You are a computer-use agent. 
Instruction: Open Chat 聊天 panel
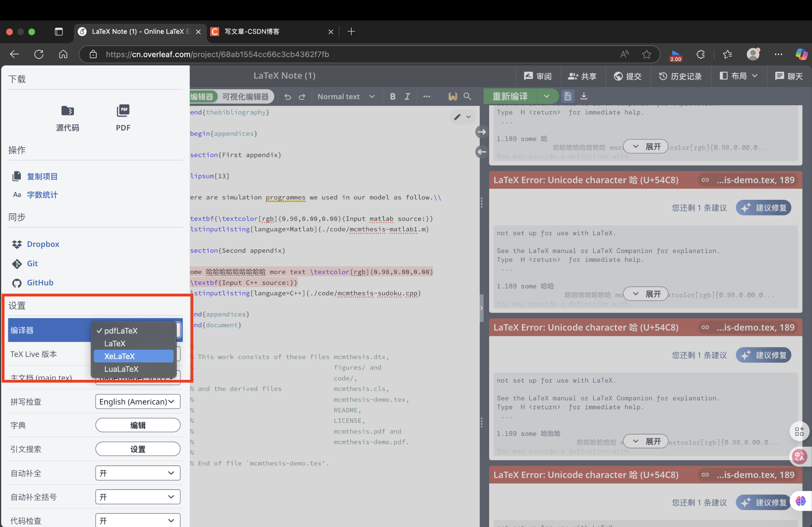coord(789,76)
